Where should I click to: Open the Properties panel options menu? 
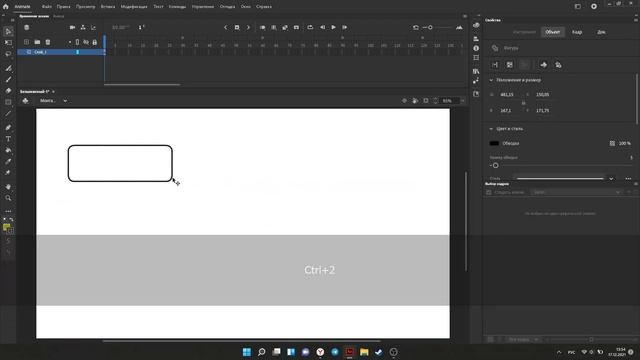point(636,20)
